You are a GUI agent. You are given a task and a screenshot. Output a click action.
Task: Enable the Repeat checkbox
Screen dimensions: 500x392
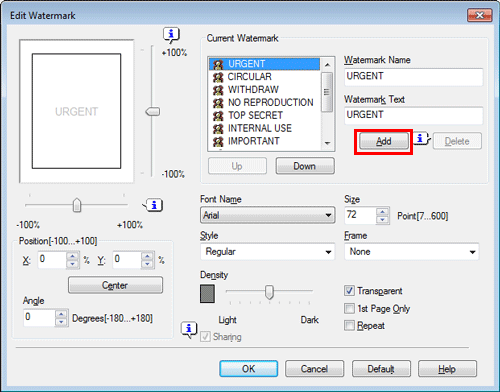(x=349, y=325)
